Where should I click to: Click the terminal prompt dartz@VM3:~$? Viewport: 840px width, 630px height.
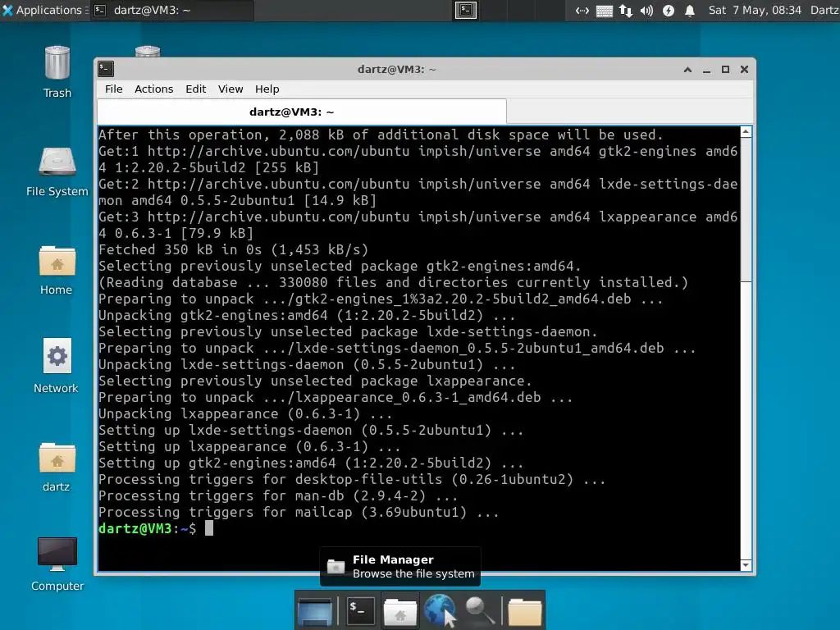148,528
